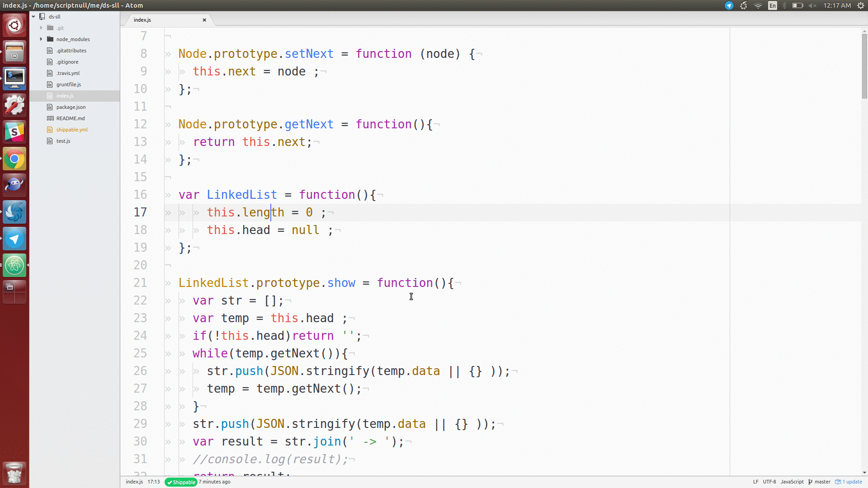Open the En keyboard layout menu
This screenshot has width=868, height=488.
point(773,5)
